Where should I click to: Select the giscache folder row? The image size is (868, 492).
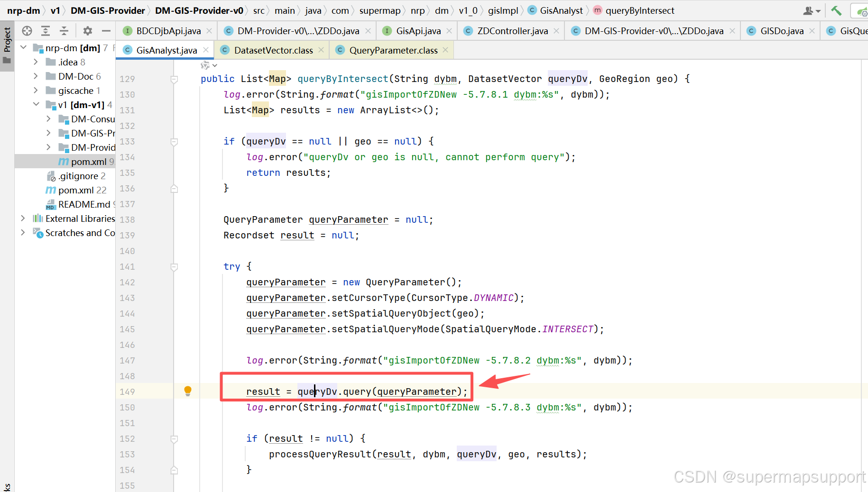[65, 91]
